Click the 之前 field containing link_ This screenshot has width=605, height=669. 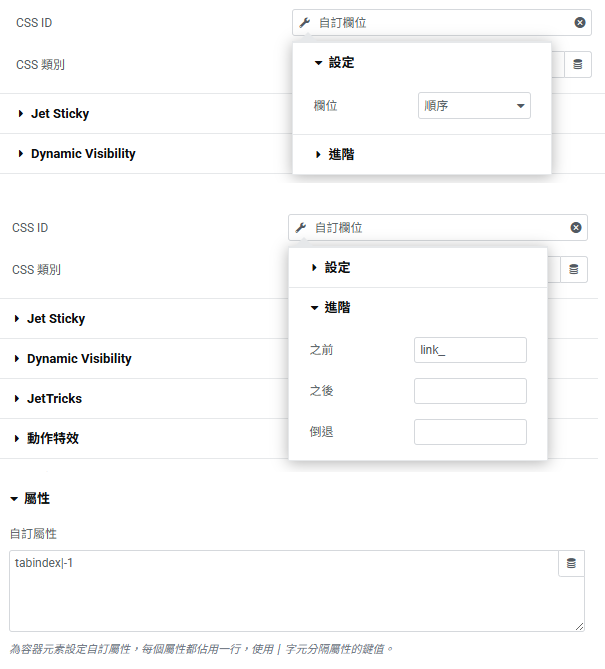[470, 350]
